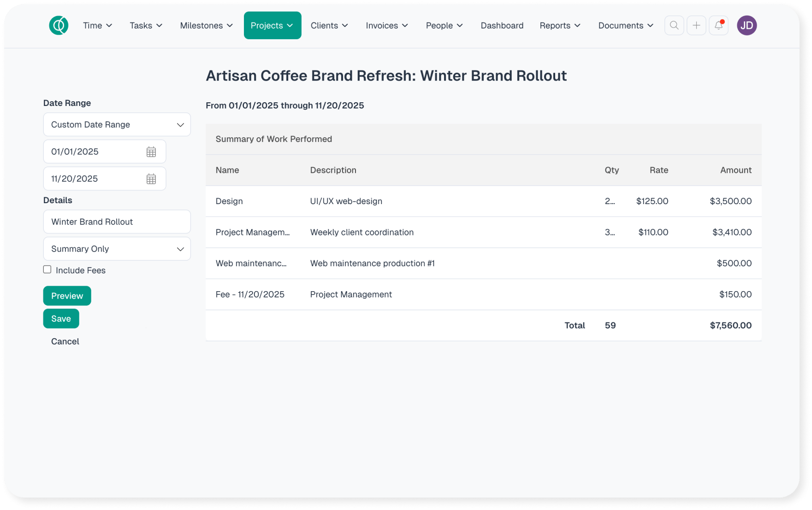Open the notifications bell

(718, 25)
